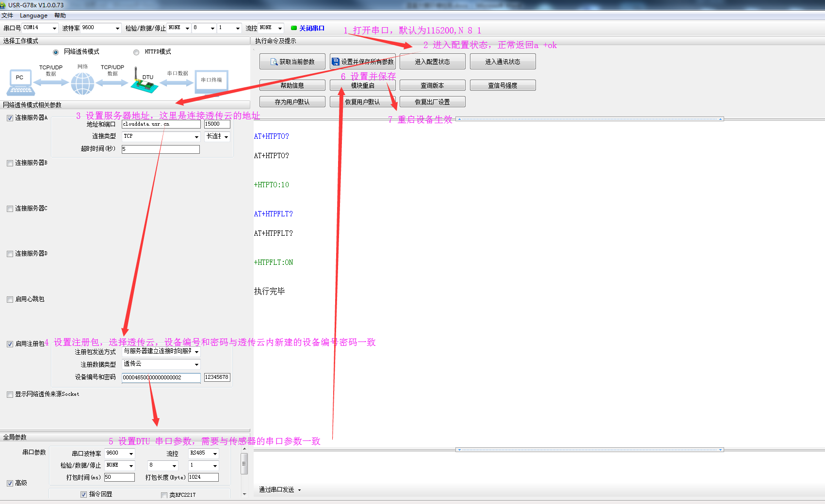Click the DTU module board icon

click(x=144, y=82)
